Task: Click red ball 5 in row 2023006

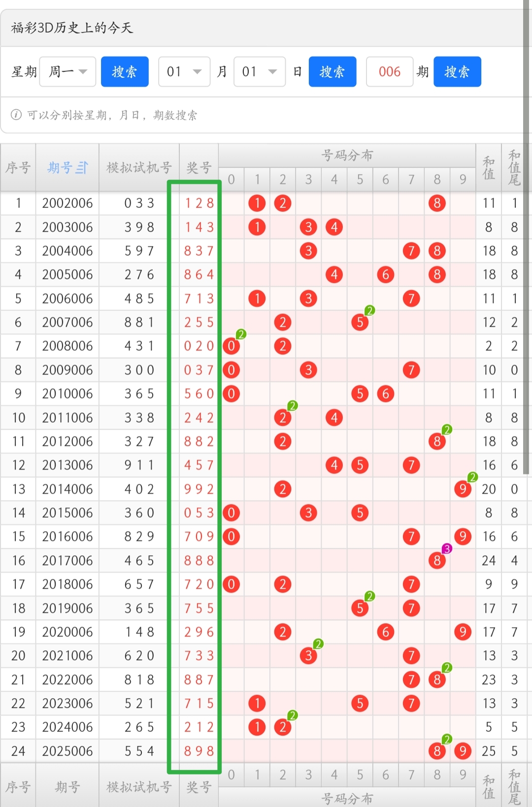Action: (x=360, y=704)
